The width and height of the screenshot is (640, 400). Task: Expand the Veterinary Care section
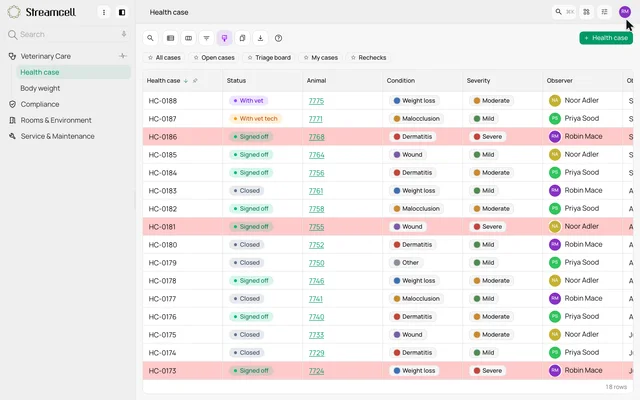[x=46, y=56]
